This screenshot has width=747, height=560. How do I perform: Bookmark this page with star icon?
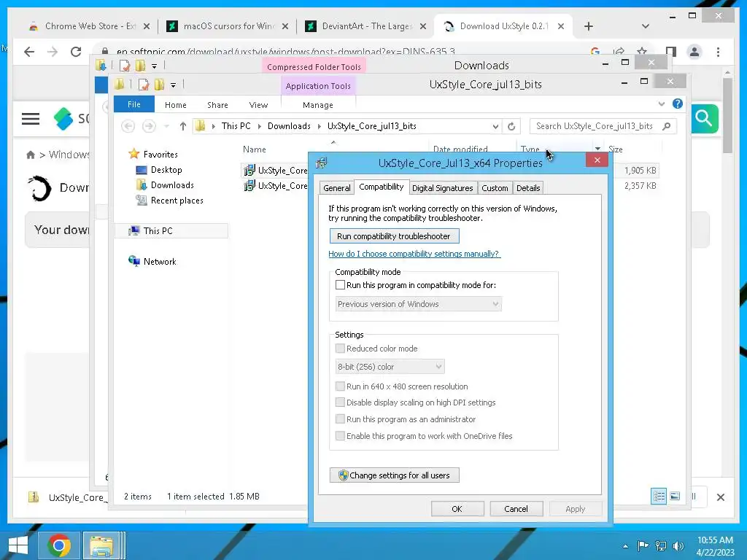(x=642, y=52)
